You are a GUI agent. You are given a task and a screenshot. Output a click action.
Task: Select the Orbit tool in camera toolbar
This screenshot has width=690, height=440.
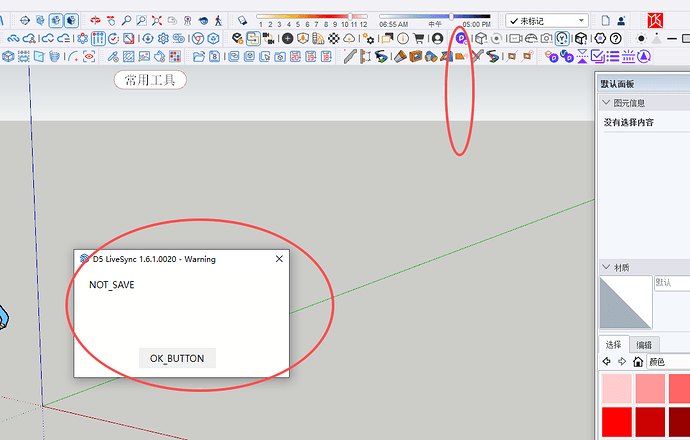click(95, 21)
